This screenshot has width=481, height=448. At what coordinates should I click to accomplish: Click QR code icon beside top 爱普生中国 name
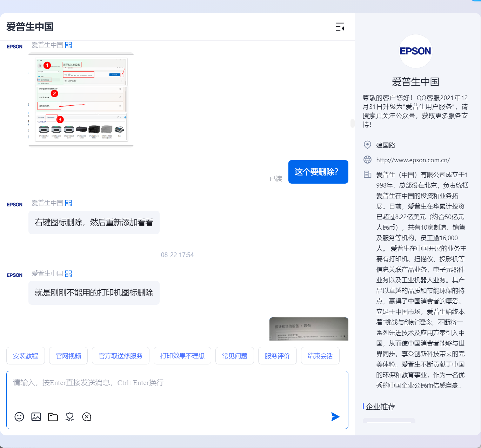[x=68, y=45]
